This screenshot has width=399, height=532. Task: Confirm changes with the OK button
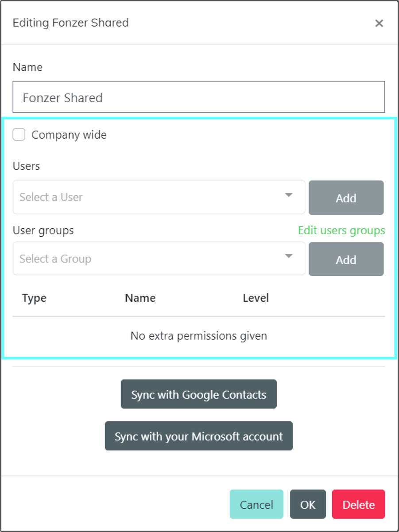point(308,504)
